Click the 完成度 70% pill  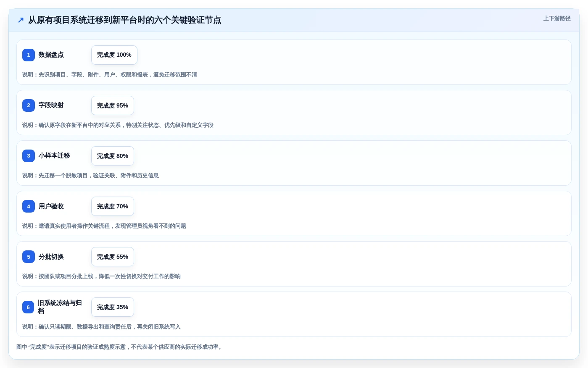(113, 206)
